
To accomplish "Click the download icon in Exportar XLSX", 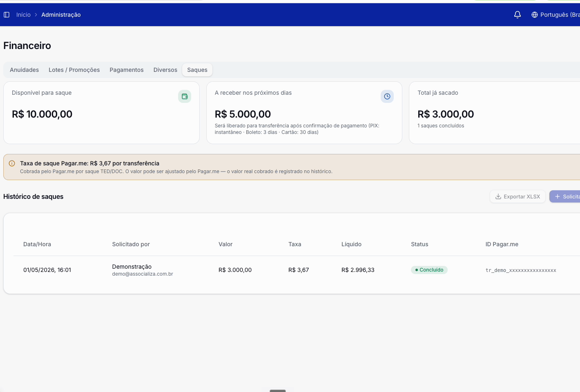I will tap(498, 196).
